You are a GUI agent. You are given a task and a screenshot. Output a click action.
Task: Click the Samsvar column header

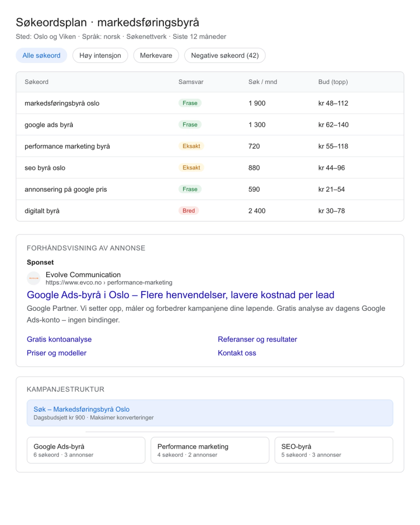coord(191,82)
